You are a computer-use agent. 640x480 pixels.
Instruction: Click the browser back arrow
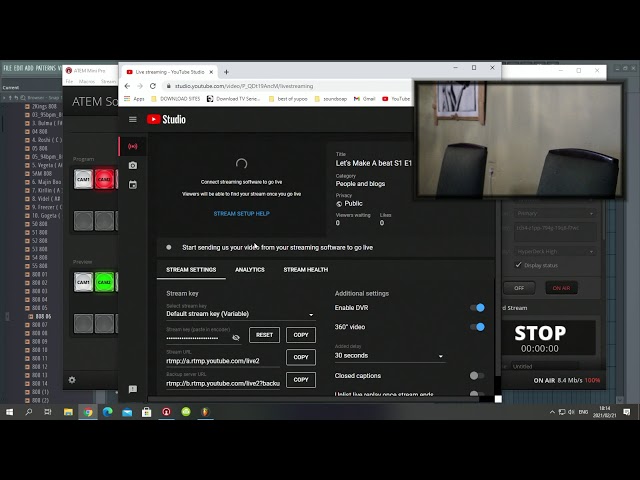click(127, 86)
